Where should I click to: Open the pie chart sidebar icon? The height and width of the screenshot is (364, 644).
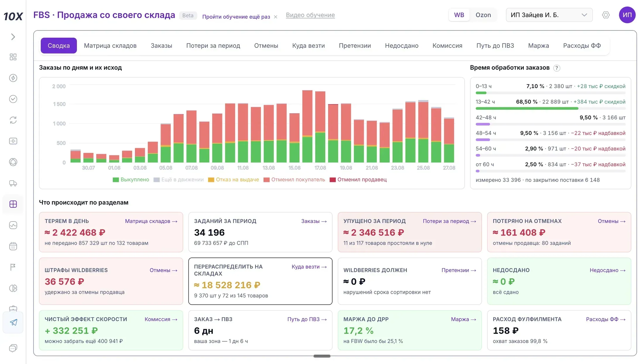coord(13,288)
